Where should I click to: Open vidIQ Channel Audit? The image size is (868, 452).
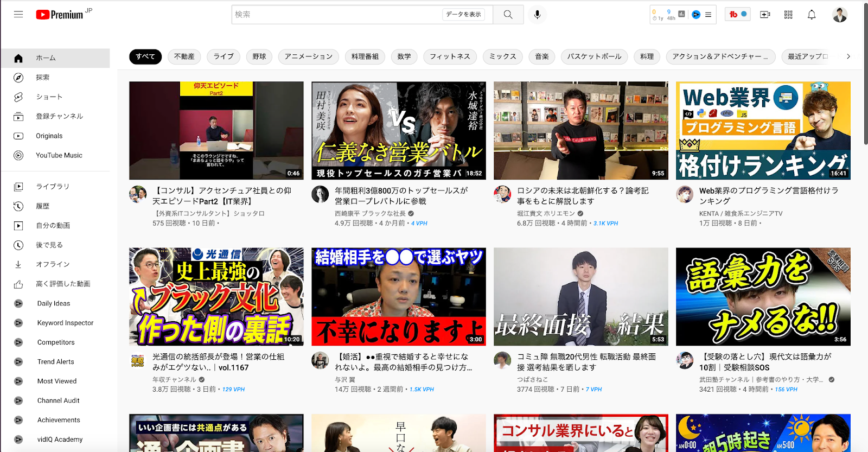55,401
